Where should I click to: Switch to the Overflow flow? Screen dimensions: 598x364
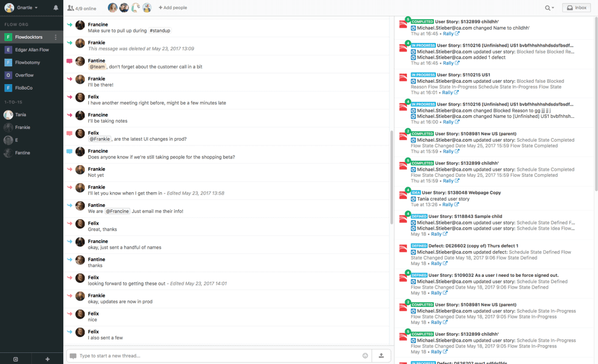click(x=25, y=75)
